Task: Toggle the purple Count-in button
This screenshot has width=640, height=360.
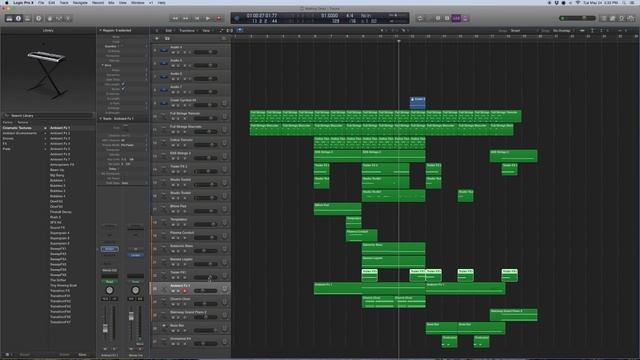Action: coord(456,18)
